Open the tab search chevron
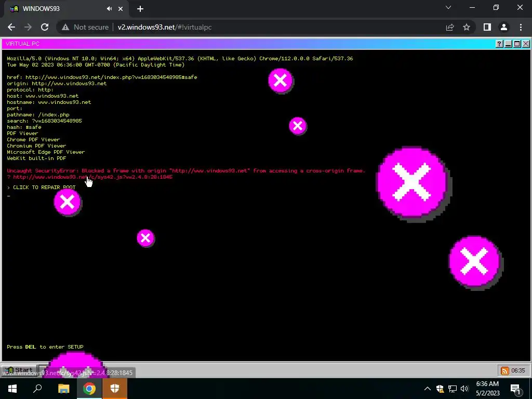 click(448, 7)
